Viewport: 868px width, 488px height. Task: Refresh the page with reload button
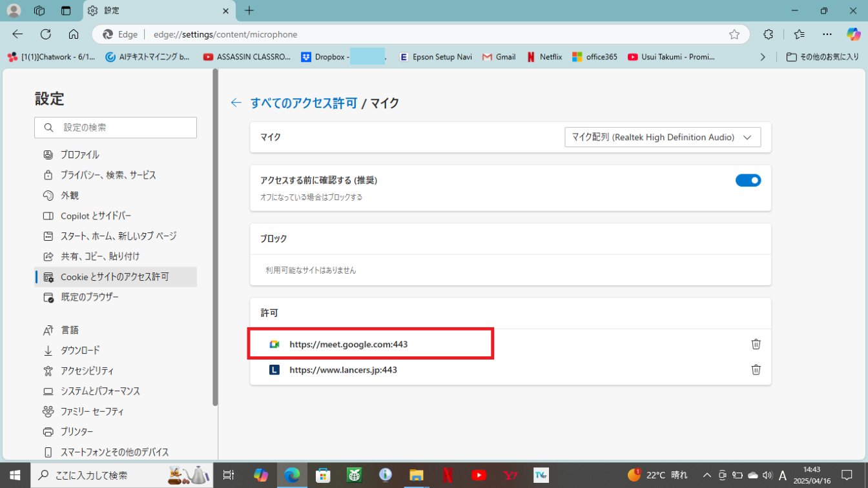[x=45, y=34]
